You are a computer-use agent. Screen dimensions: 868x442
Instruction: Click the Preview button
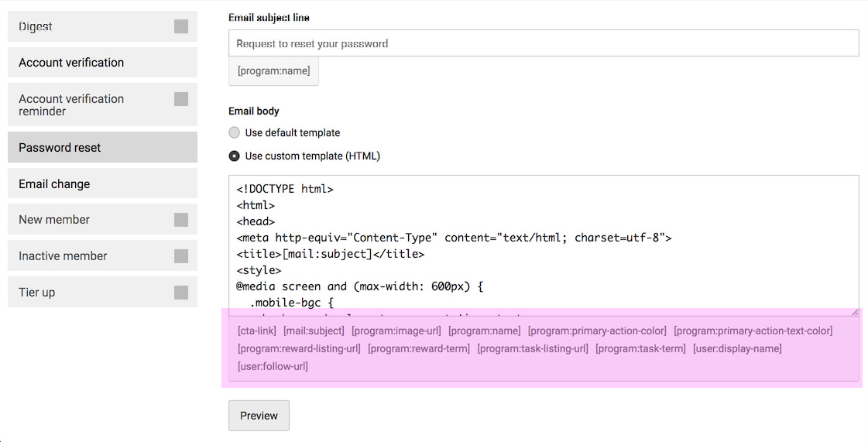(259, 416)
